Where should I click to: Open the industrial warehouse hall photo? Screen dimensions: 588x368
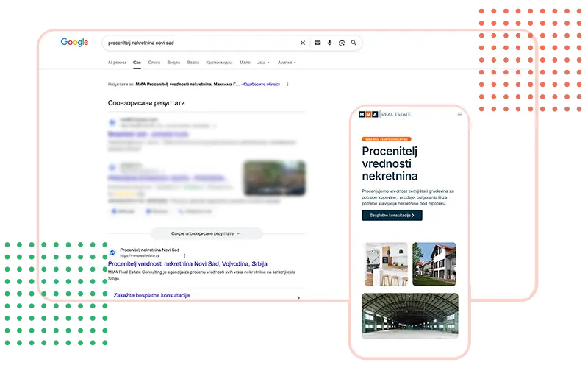coord(410,316)
